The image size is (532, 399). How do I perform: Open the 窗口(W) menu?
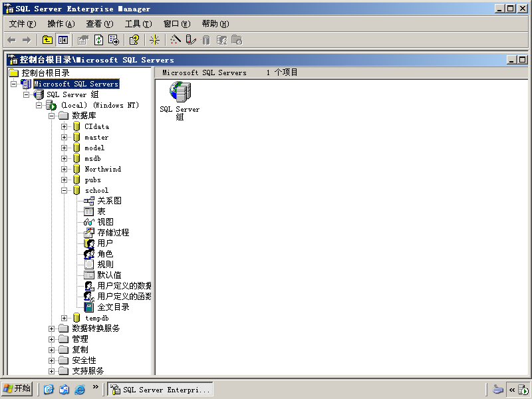pyautogui.click(x=177, y=24)
